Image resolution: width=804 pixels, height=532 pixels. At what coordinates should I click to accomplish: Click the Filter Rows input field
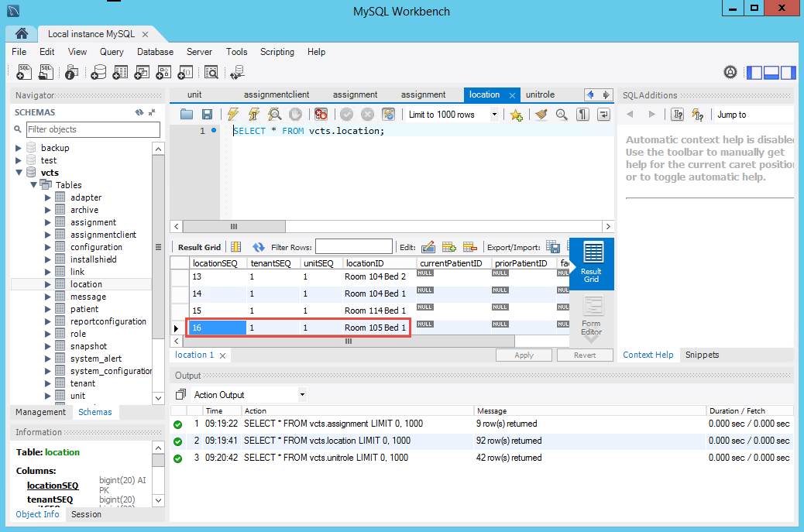353,247
